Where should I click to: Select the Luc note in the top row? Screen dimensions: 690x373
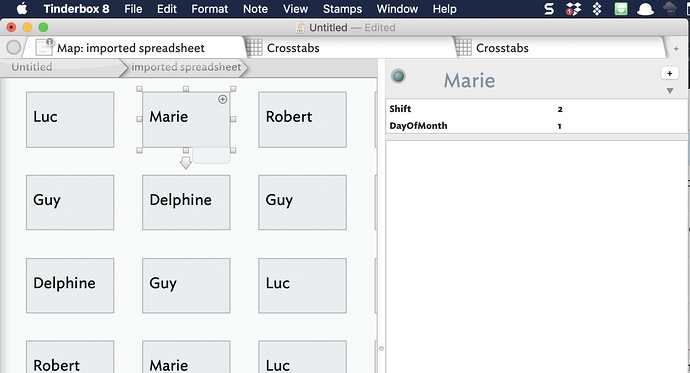[x=70, y=120]
